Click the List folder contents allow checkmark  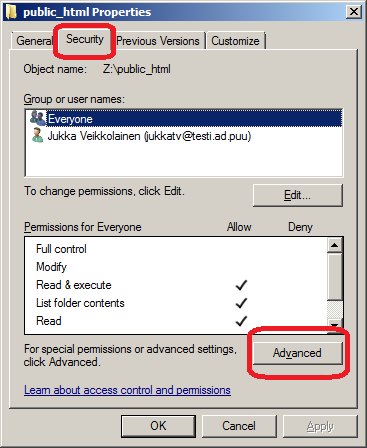(241, 303)
